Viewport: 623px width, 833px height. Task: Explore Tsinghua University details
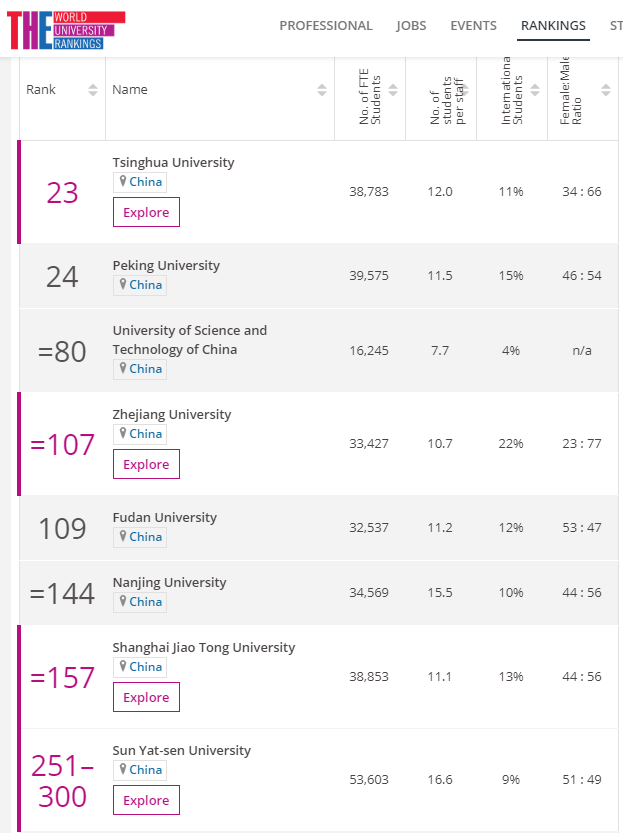point(146,212)
